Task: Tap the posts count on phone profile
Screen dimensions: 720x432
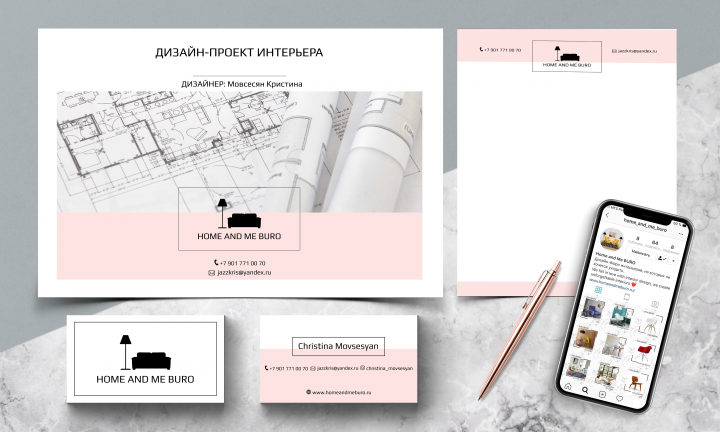Action: (638, 239)
